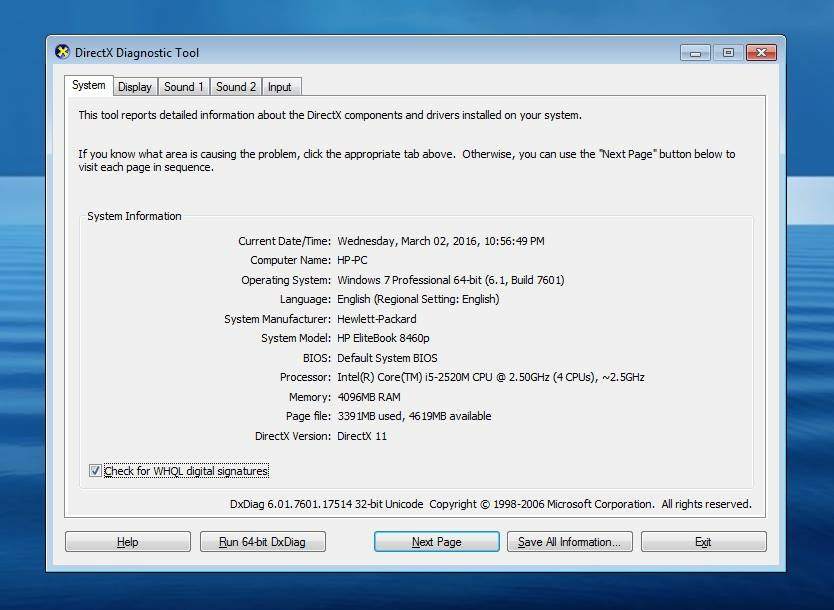Open the Sound 1 tab

(184, 87)
